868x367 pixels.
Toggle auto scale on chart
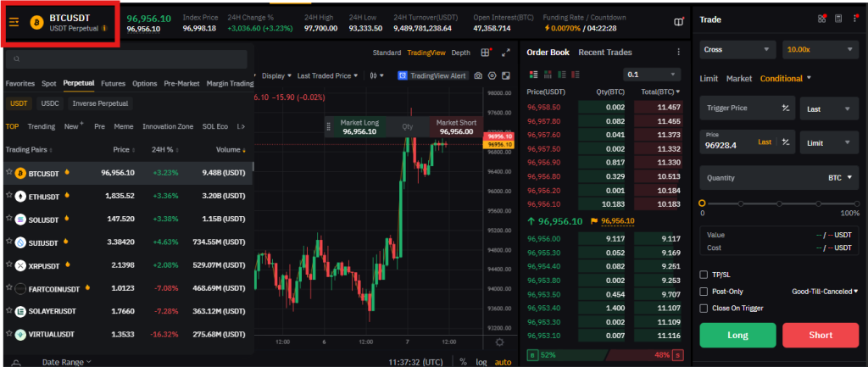click(504, 363)
